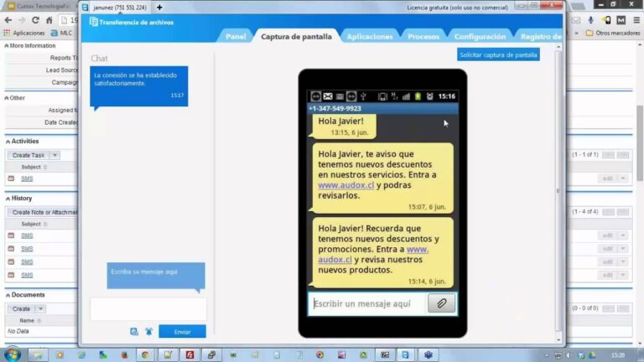This screenshot has width=644, height=362.
Task: Open the last SMS link under History
Action: coord(27,275)
